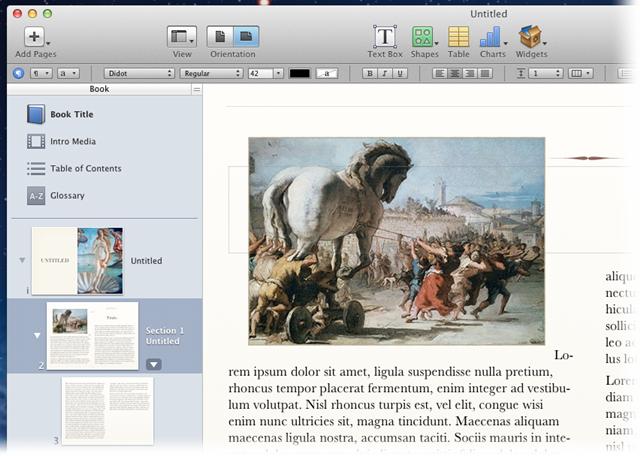640x456 pixels.
Task: Toggle bold formatting
Action: 370,73
